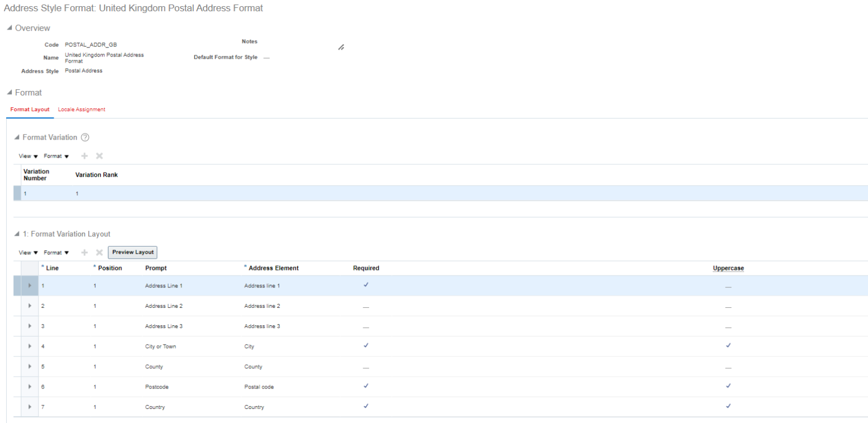Click the Required column header
This screenshot has height=423, width=868.
coord(366,268)
